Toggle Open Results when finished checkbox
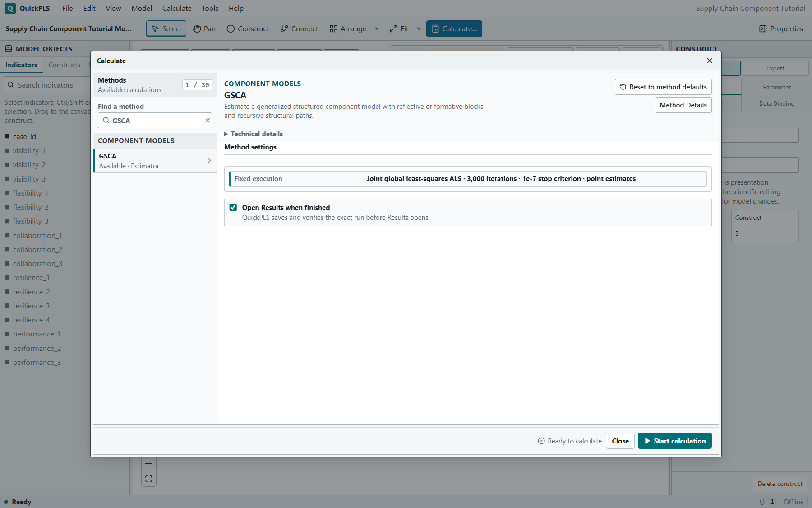The width and height of the screenshot is (812, 508). click(233, 207)
